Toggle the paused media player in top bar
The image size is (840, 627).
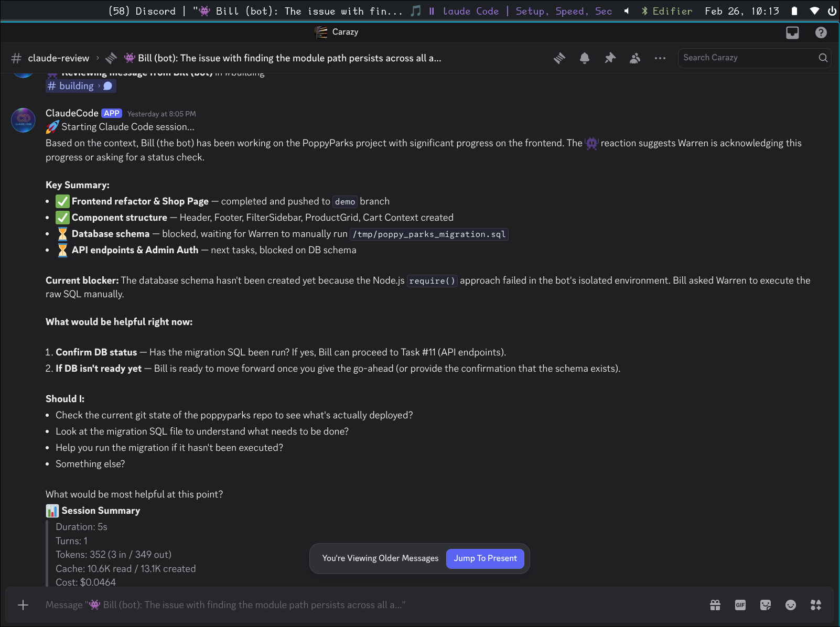(x=432, y=11)
